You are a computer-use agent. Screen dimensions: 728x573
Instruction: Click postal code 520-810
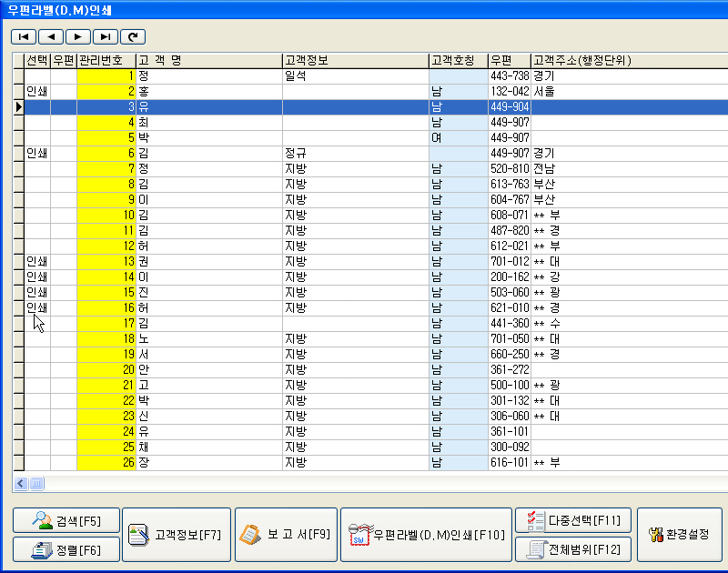[x=510, y=169]
